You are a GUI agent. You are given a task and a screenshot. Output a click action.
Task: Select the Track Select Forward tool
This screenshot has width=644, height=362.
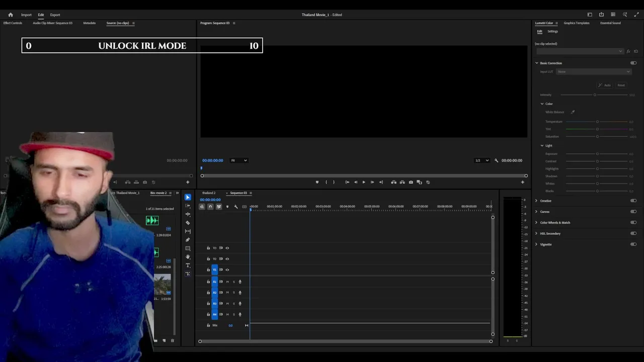188,206
